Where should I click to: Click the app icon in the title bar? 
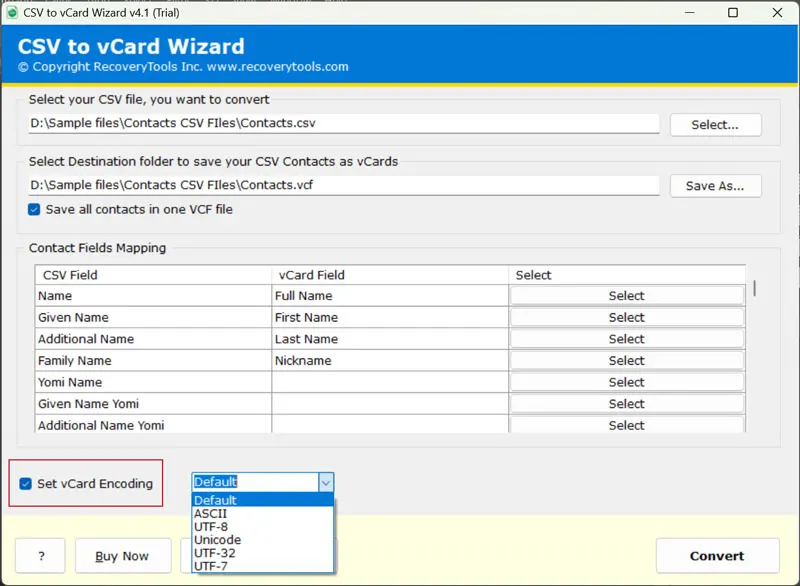click(x=14, y=12)
